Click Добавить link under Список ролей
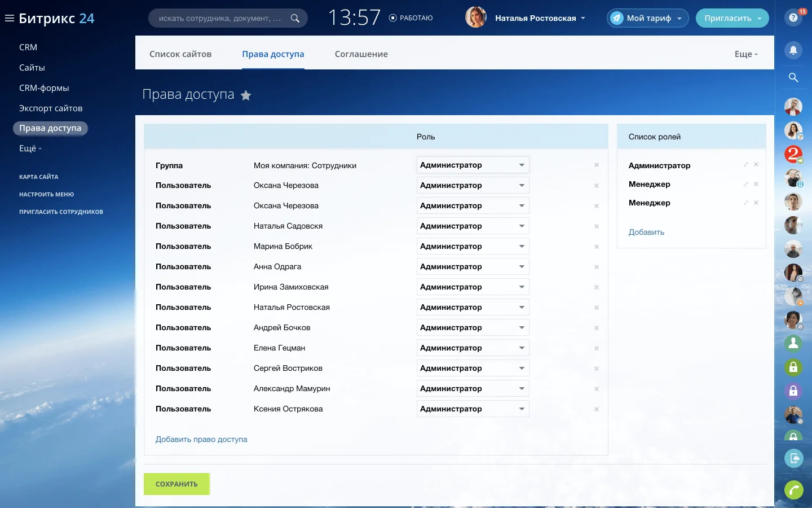Image resolution: width=812 pixels, height=508 pixels. (x=646, y=232)
